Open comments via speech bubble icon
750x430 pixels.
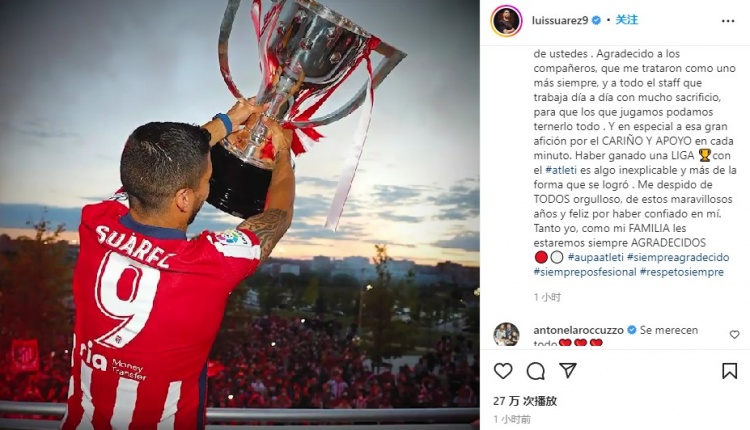click(536, 371)
